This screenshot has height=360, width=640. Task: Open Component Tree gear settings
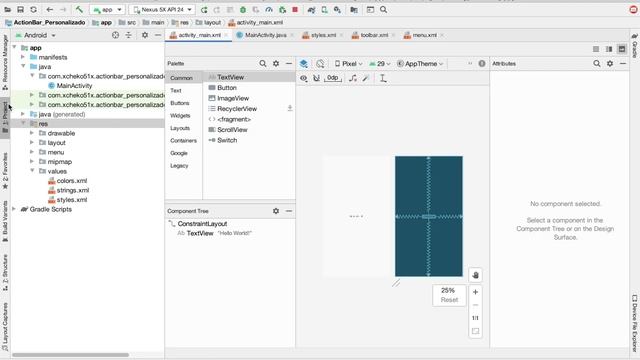pos(276,211)
